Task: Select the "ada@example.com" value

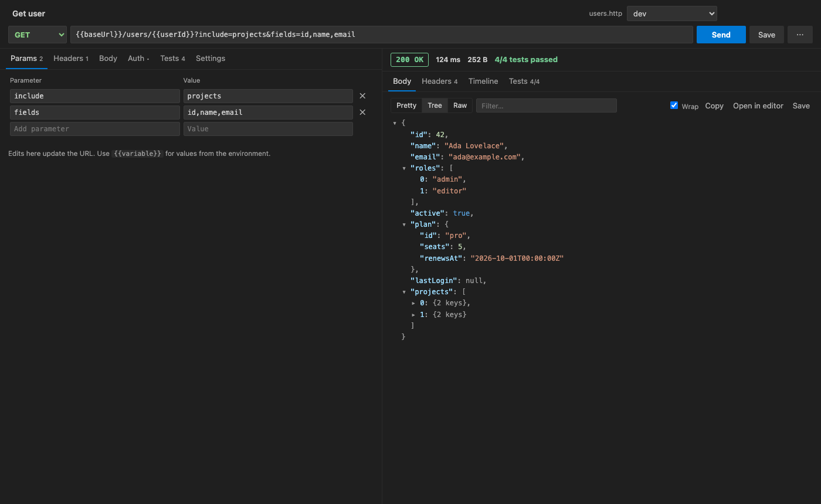Action: [x=484, y=157]
